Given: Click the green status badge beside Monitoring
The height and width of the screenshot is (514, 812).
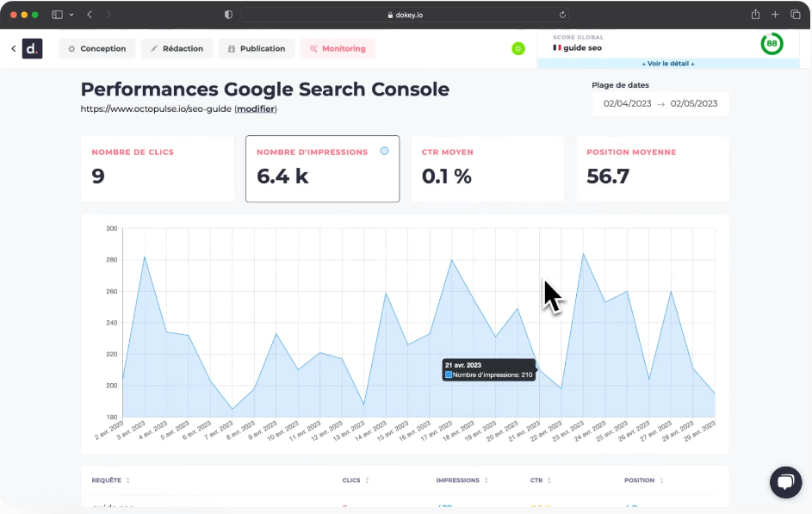Looking at the screenshot, I should pyautogui.click(x=518, y=49).
